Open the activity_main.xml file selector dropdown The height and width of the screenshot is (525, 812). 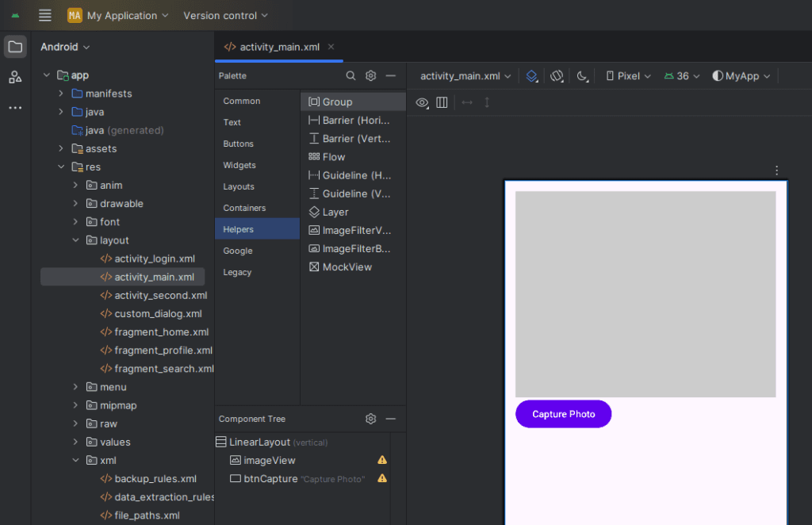coord(465,76)
